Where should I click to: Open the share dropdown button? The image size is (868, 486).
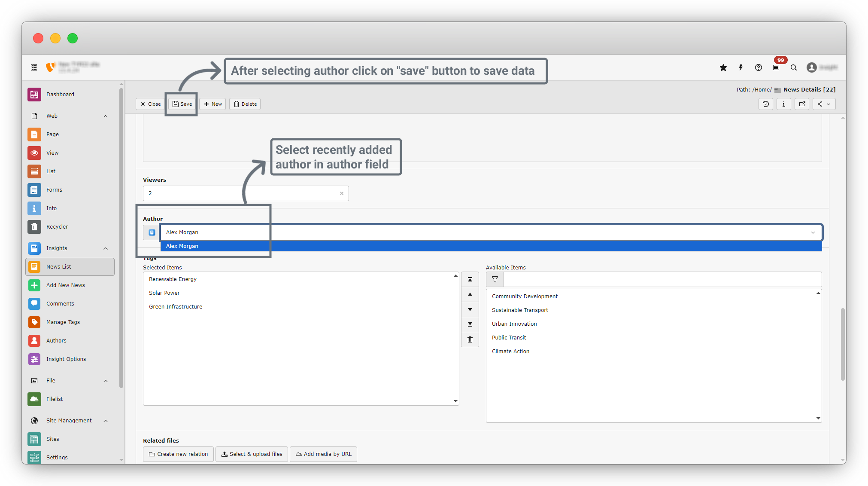click(824, 104)
